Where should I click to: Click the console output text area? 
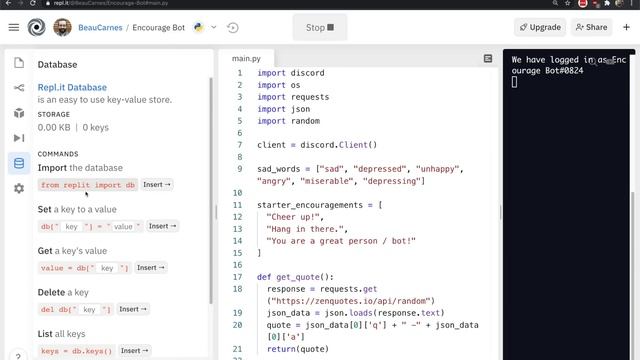pos(567,204)
